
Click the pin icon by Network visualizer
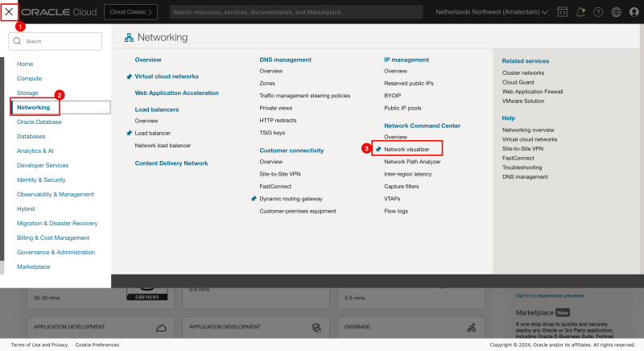click(378, 149)
